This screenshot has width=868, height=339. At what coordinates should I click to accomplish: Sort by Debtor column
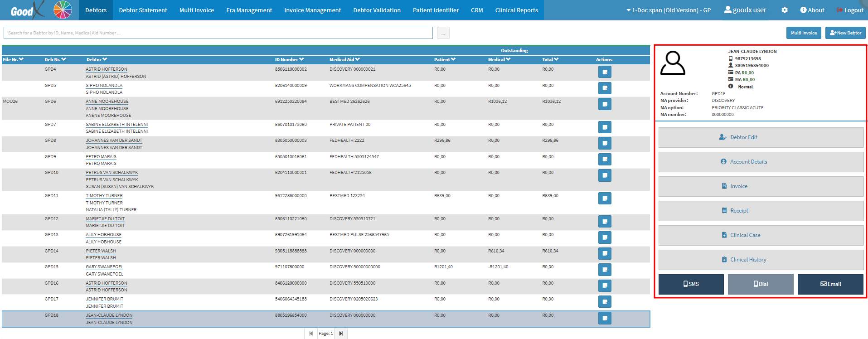click(x=97, y=59)
